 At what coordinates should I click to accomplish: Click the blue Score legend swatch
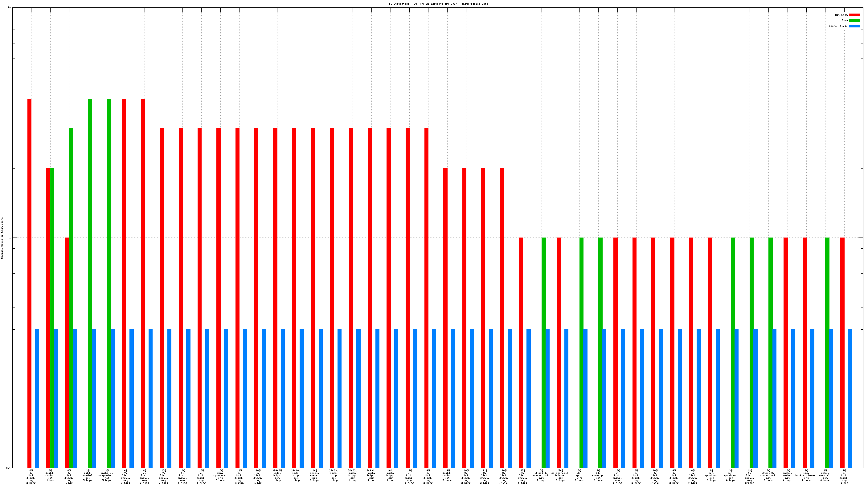pyautogui.click(x=854, y=26)
